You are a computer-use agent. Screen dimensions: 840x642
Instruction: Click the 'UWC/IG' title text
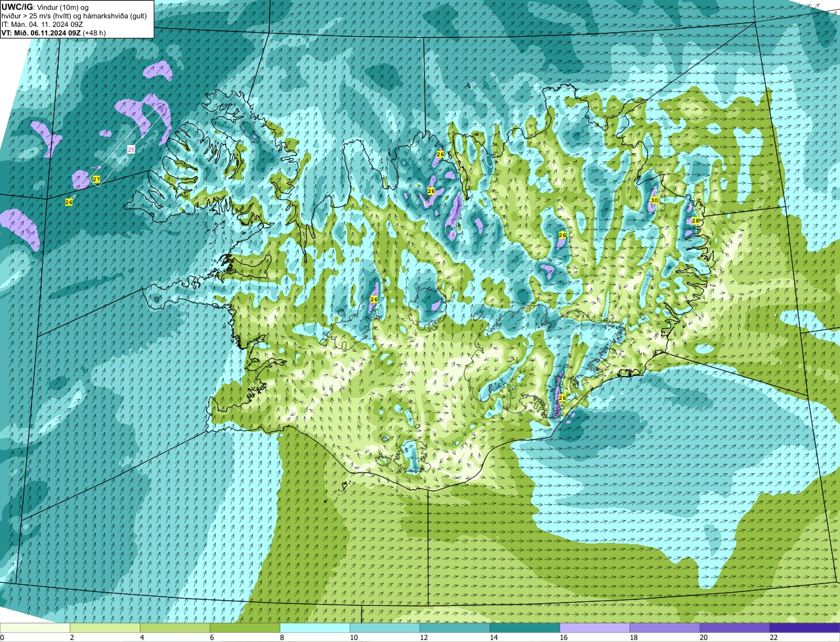[x=16, y=7]
